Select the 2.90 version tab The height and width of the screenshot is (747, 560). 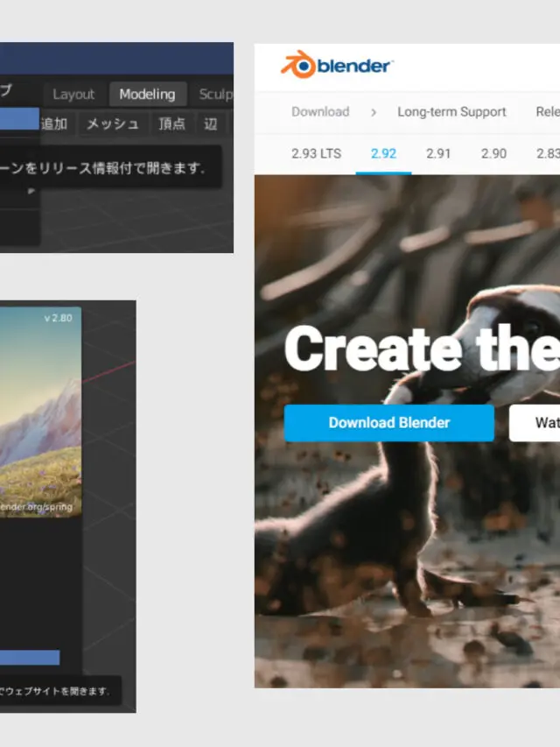click(x=493, y=153)
